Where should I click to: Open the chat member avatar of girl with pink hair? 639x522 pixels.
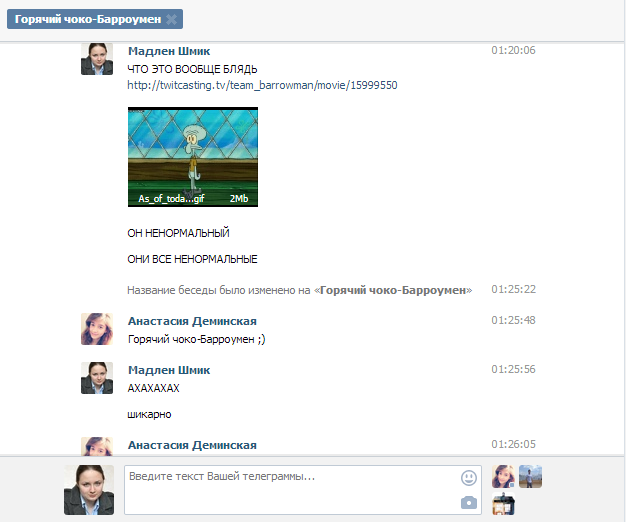503,476
